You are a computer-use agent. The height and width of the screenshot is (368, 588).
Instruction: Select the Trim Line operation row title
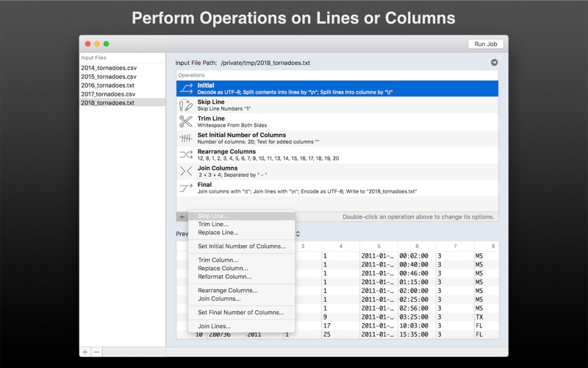pos(211,118)
